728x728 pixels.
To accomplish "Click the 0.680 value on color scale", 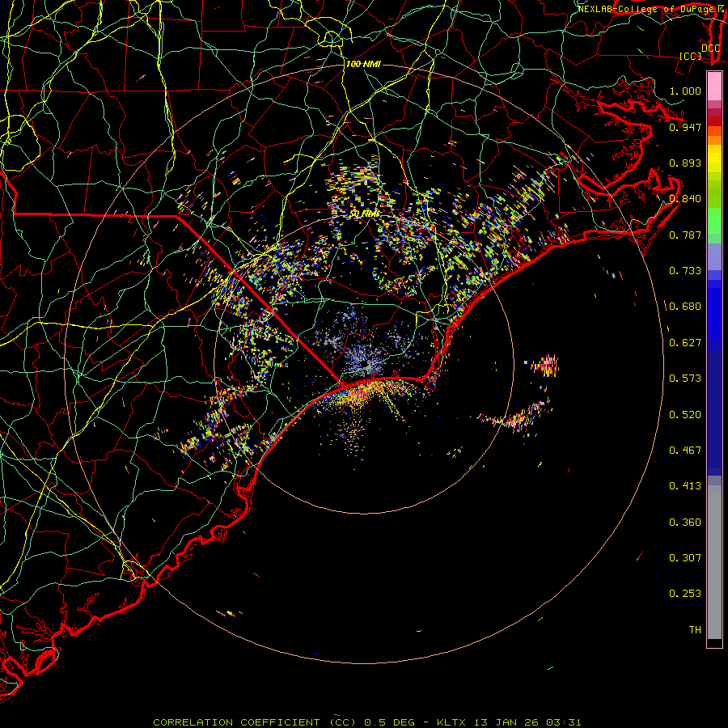I will coord(685,307).
